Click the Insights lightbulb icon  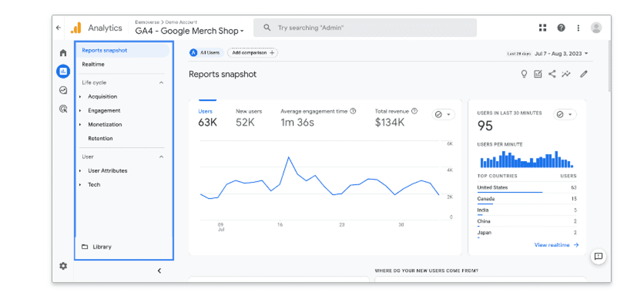(524, 74)
